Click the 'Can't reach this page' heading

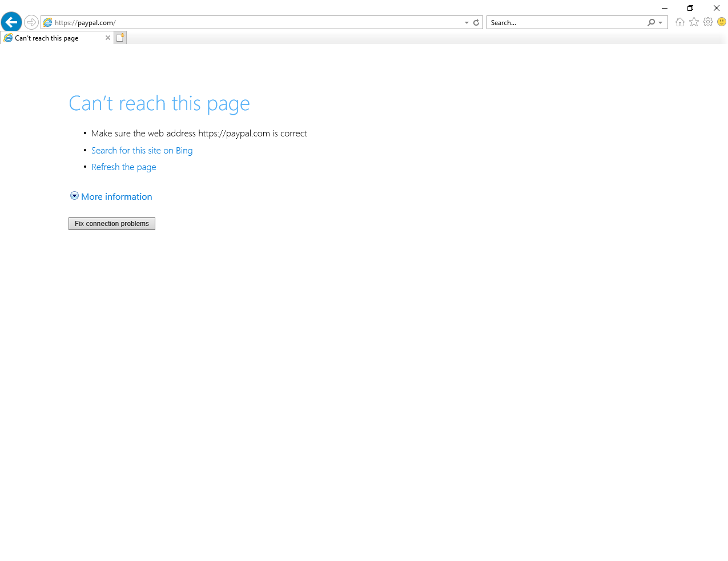[x=159, y=104]
